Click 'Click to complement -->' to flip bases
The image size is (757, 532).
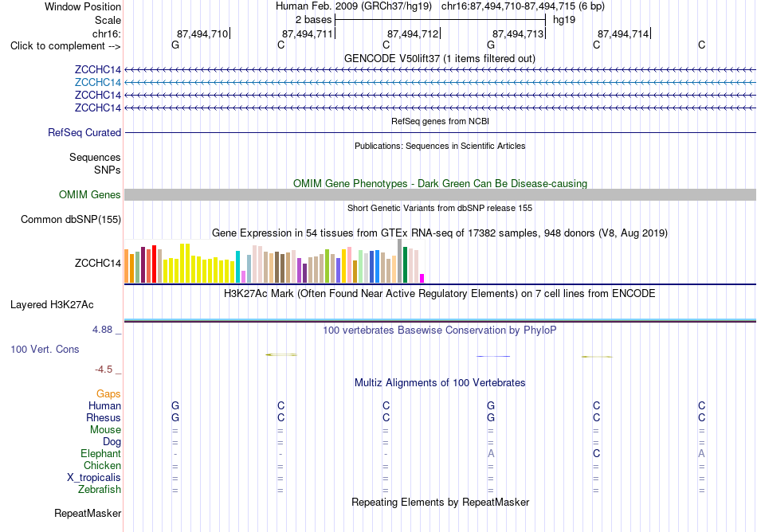tap(65, 46)
